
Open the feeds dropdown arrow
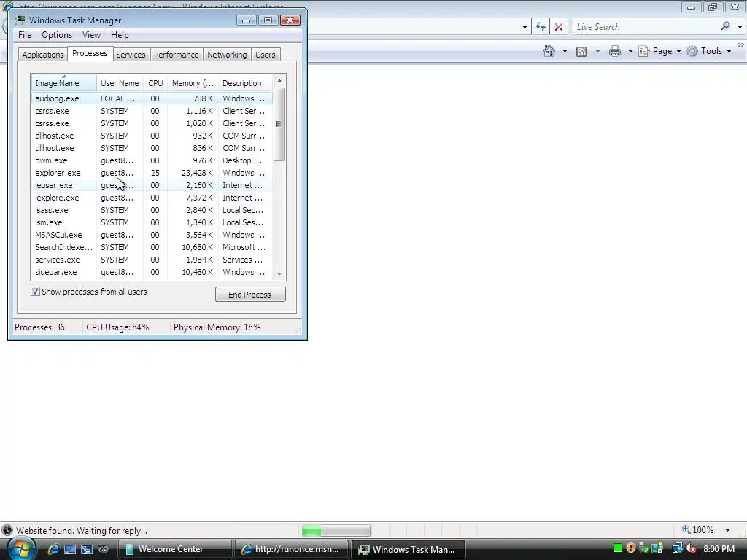597,51
